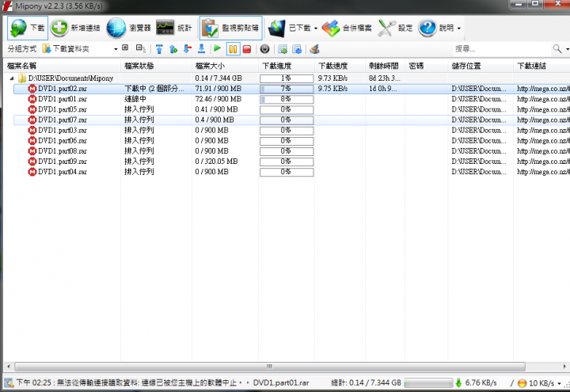
Task: Click the 8% progress bar of DVD1.part01.rar
Action: pyautogui.click(x=287, y=99)
